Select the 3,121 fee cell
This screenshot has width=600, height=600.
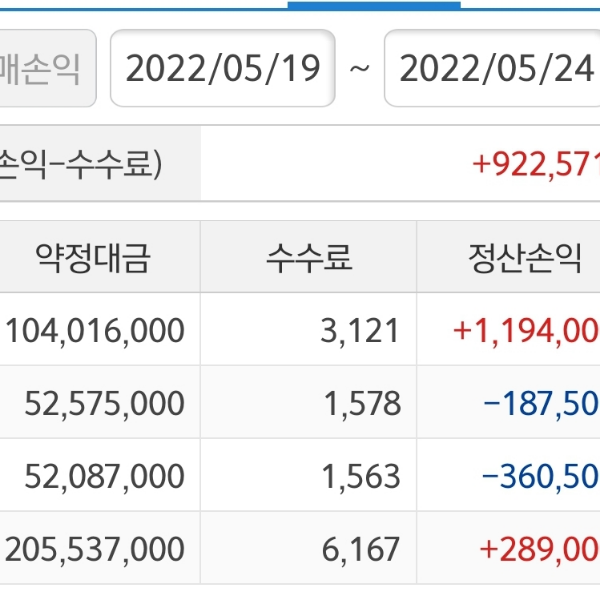pyautogui.click(x=360, y=330)
